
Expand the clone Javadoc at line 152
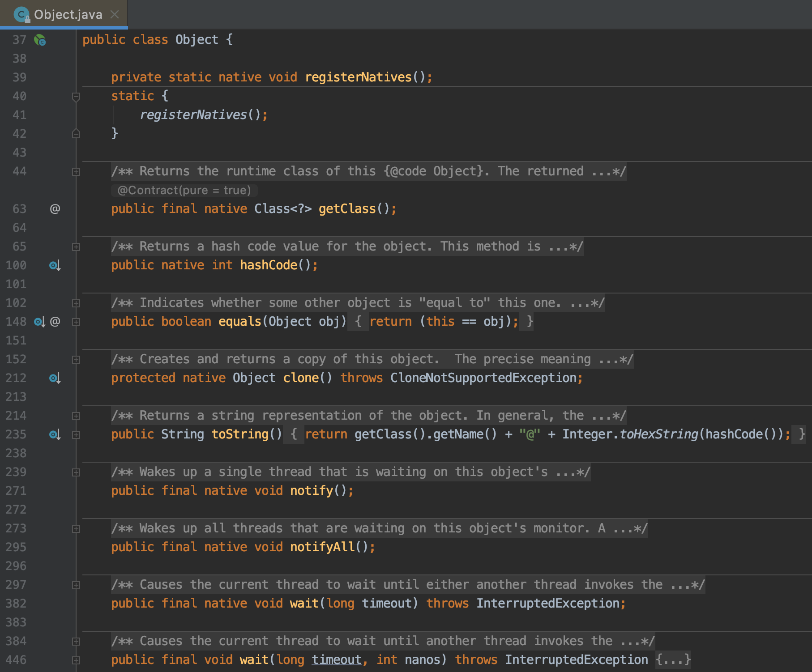pyautogui.click(x=76, y=360)
